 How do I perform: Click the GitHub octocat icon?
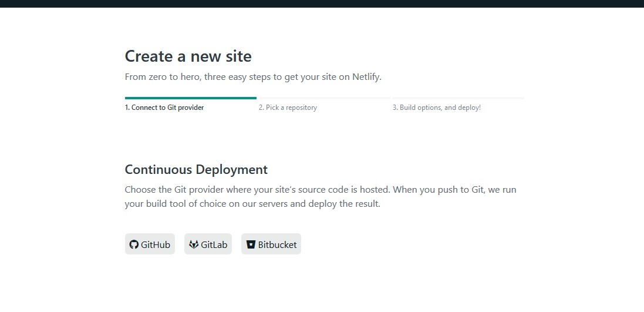click(x=134, y=244)
